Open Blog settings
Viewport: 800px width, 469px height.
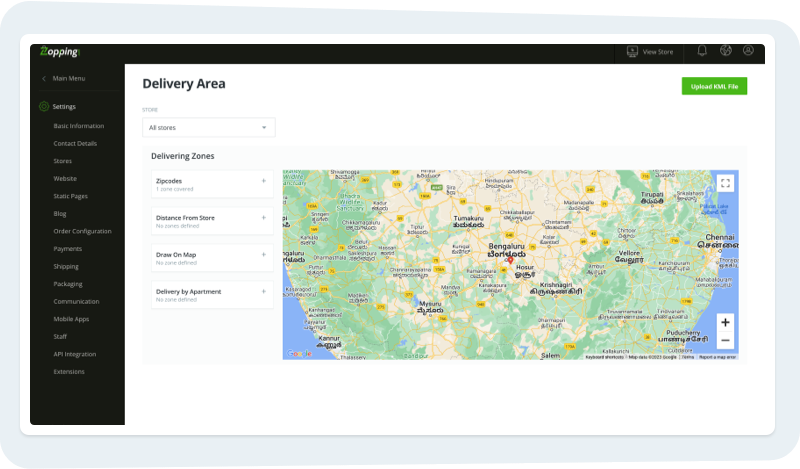pyautogui.click(x=60, y=214)
